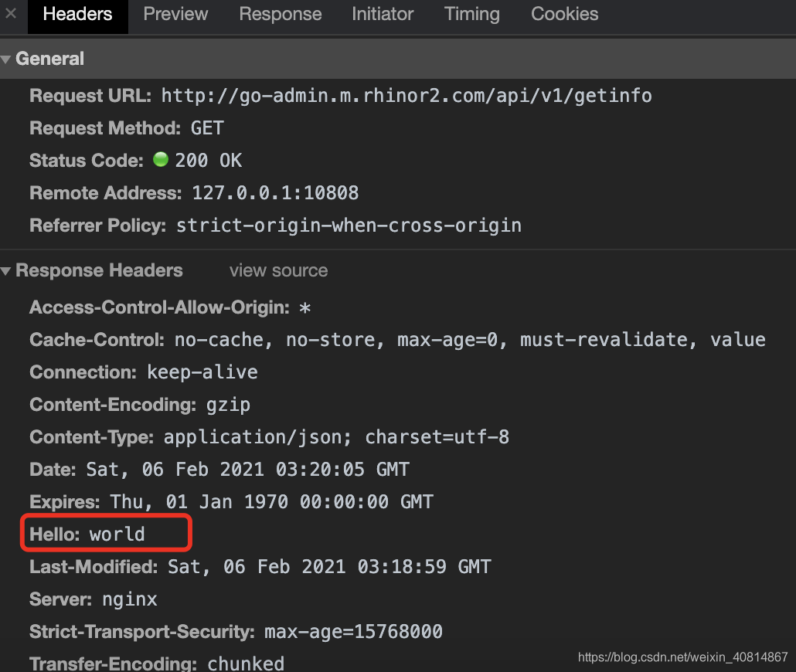
Task: Click the Date header value 03:20:05 GMT
Action: pos(248,470)
